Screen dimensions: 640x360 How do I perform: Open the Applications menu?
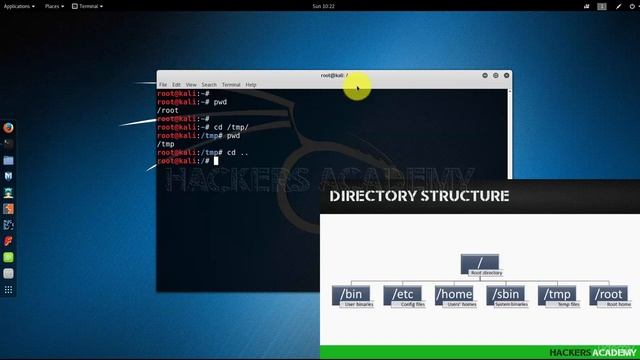pos(19,6)
